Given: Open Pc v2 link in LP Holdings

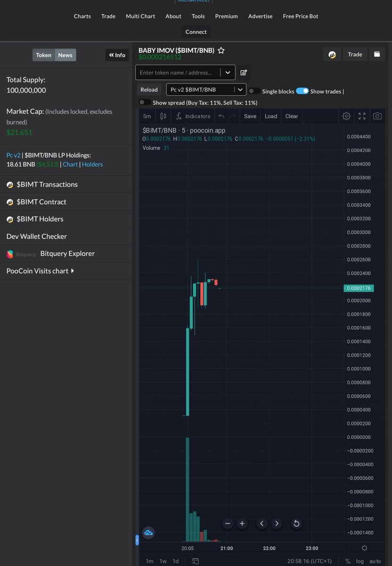Looking at the screenshot, I should (13, 155).
